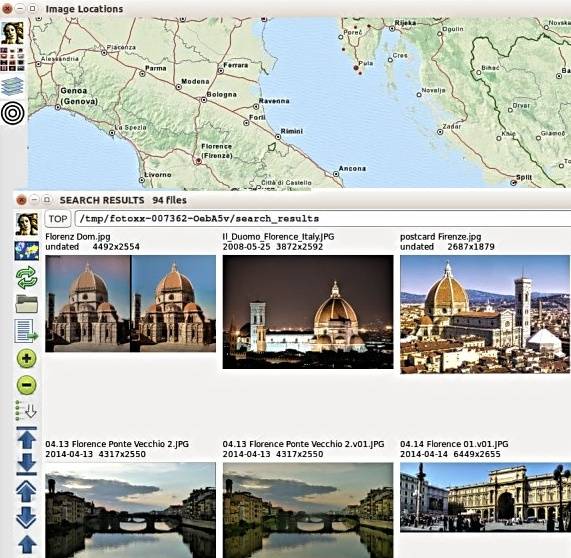
Task: Click the TOP button
Action: [58, 219]
